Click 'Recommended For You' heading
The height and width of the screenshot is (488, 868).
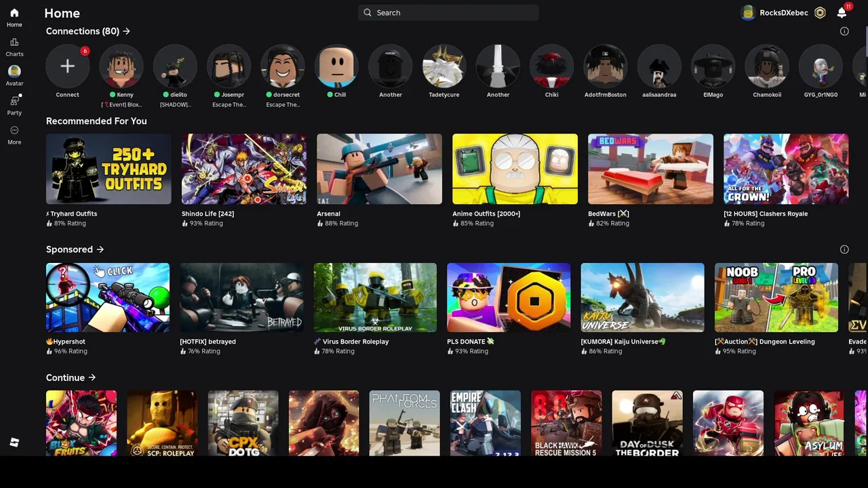(x=96, y=121)
